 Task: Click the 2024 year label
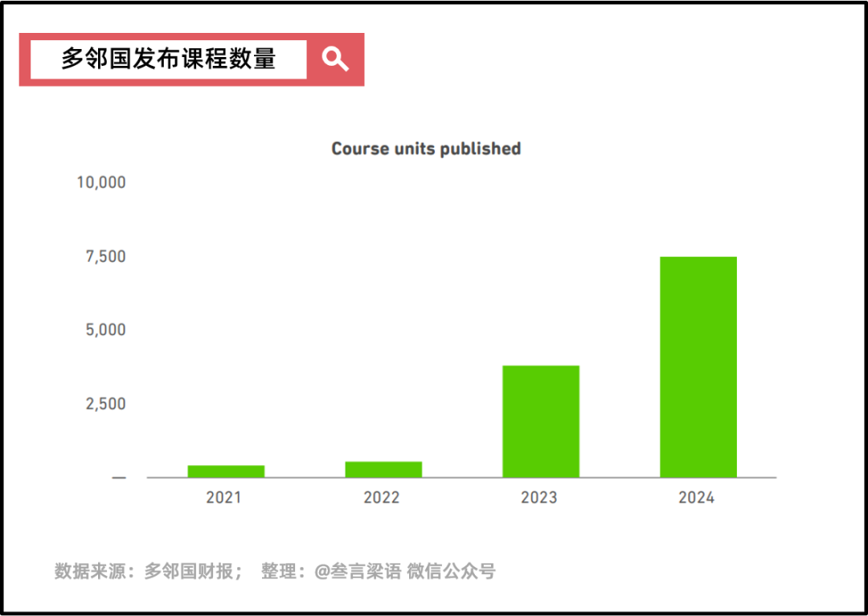click(x=696, y=498)
